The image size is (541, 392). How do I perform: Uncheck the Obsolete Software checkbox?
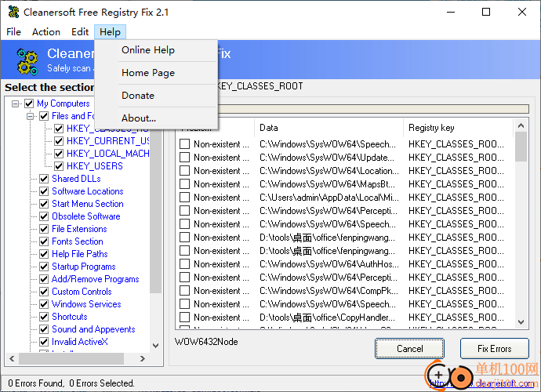[44, 216]
